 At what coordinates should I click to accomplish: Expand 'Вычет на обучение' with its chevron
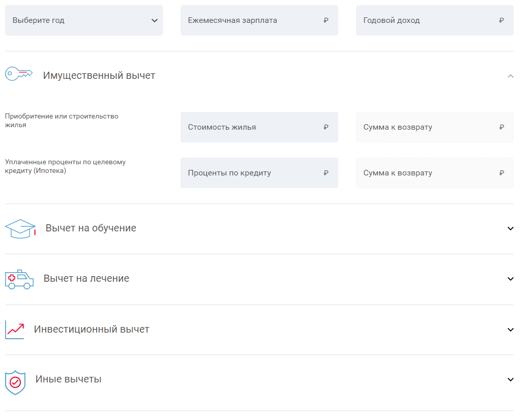pos(511,228)
